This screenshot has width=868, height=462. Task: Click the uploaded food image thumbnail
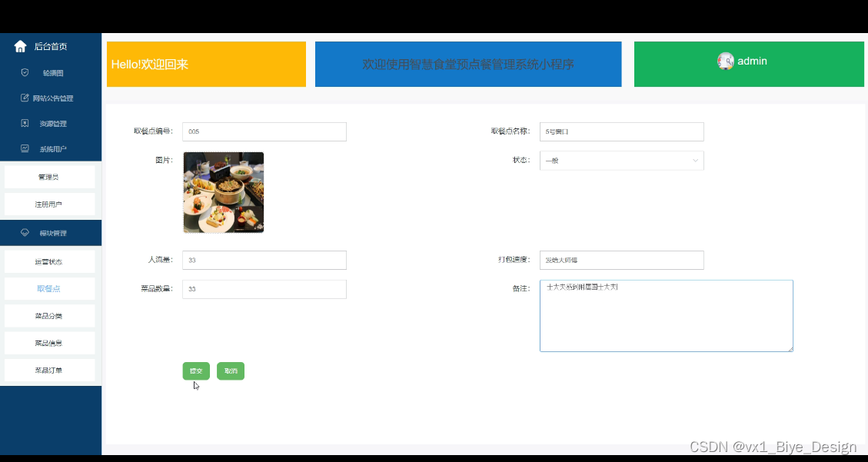(x=224, y=192)
